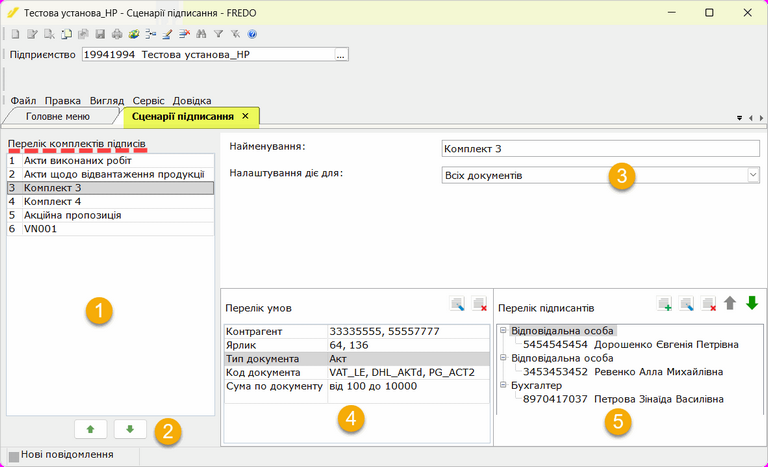Open the Файл menu
The width and height of the screenshot is (768, 467).
pyautogui.click(x=24, y=100)
